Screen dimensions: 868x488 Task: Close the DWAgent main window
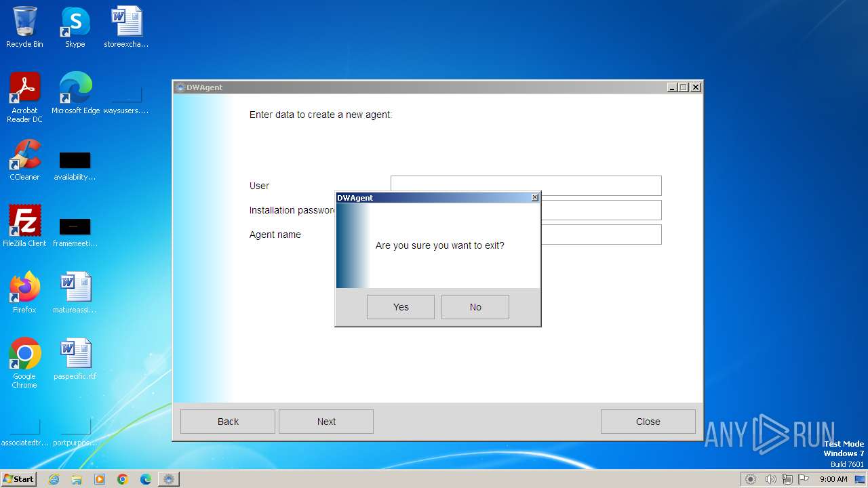695,87
